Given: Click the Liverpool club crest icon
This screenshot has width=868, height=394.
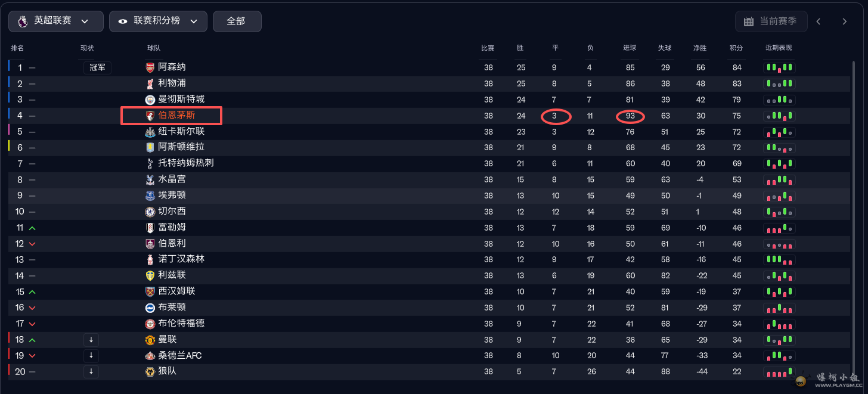Looking at the screenshot, I should click(x=150, y=83).
